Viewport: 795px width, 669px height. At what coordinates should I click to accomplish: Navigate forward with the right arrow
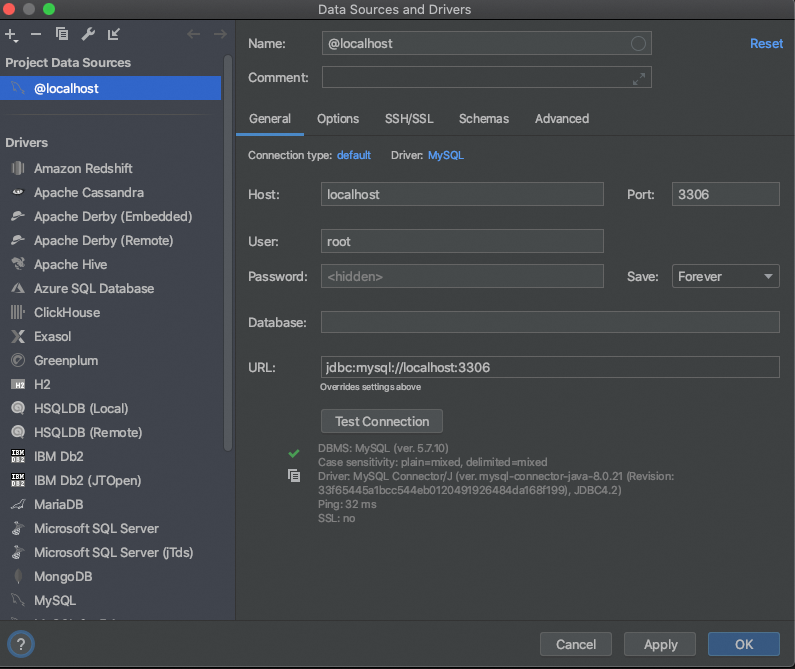(x=220, y=34)
